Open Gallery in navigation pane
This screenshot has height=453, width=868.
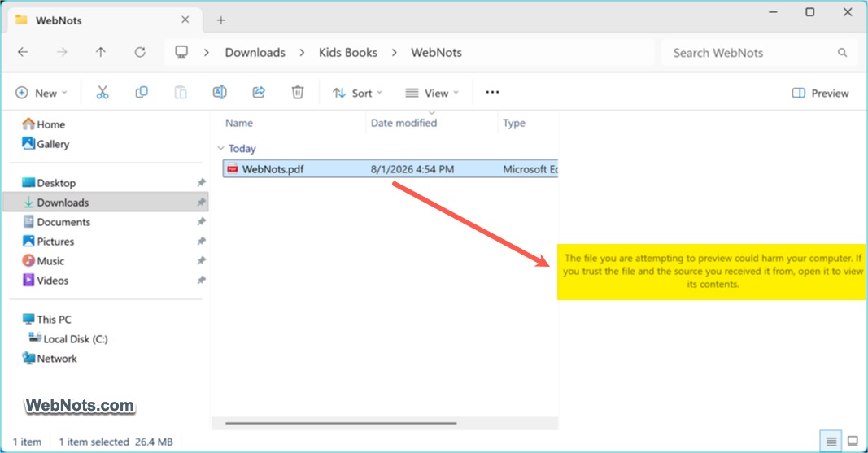[53, 144]
